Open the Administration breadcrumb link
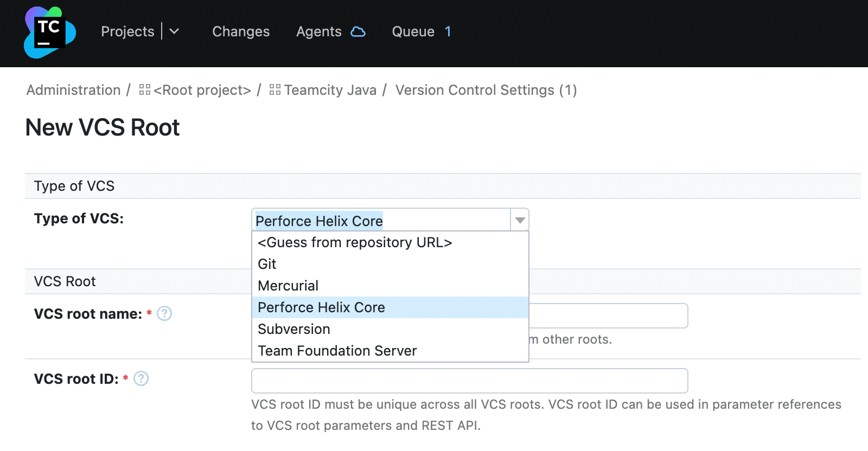868x451 pixels. [74, 90]
